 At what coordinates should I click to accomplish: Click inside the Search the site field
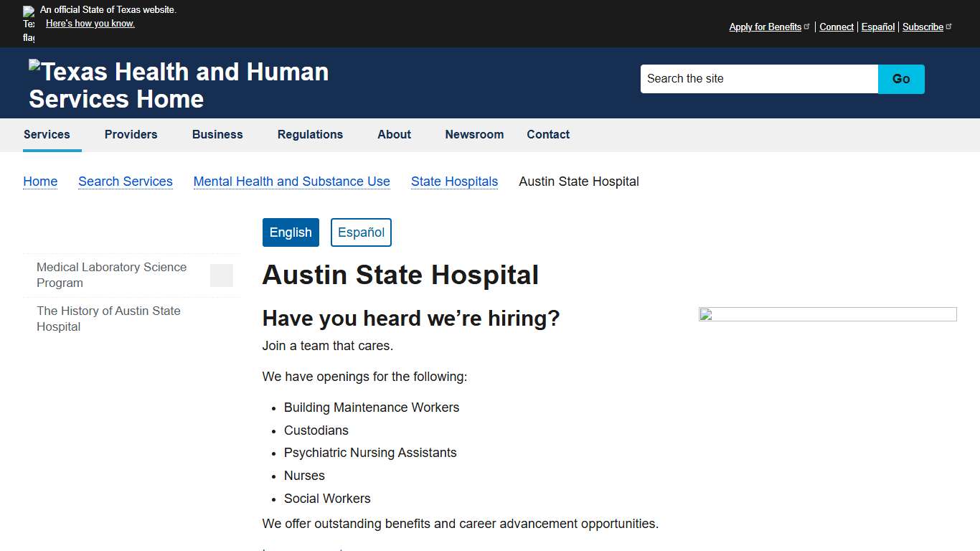click(x=758, y=79)
